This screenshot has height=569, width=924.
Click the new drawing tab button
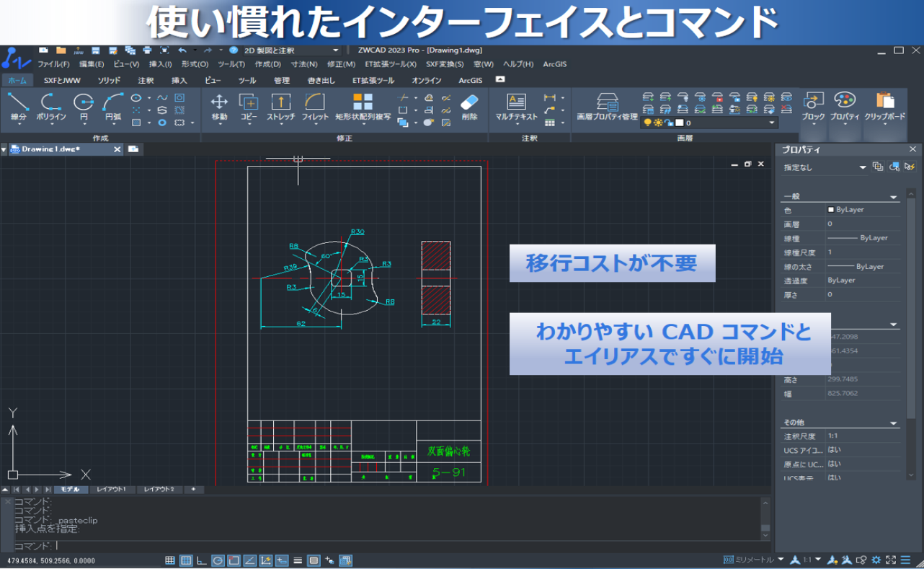click(133, 149)
